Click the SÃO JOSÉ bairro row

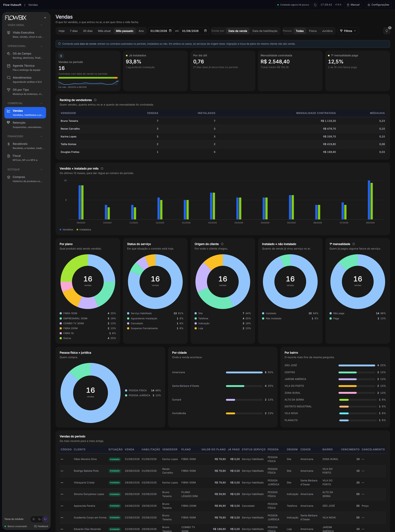click(335, 365)
